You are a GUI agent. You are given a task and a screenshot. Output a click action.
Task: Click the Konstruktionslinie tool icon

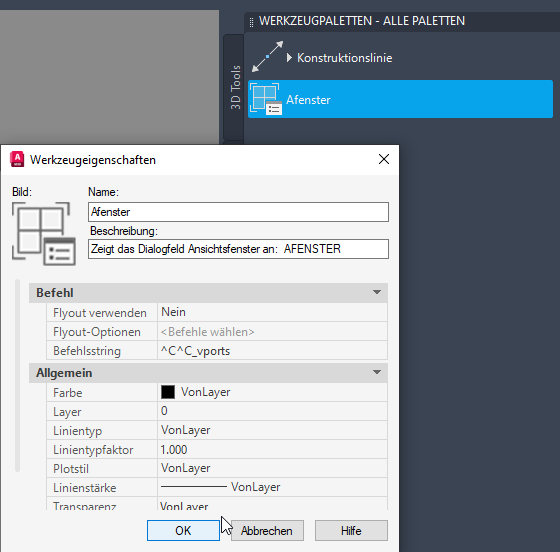pyautogui.click(x=268, y=56)
